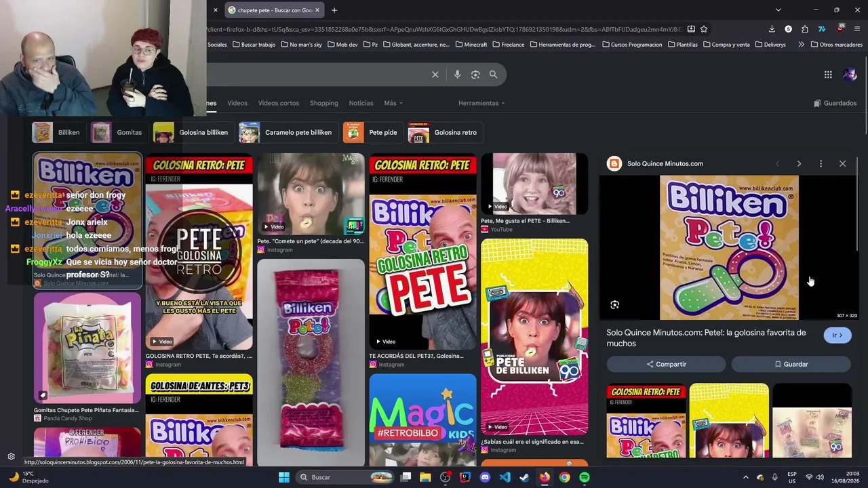Viewport: 868px width, 488px height.
Task: Filter images by the 'Golosina retro' chip
Action: tap(445, 132)
